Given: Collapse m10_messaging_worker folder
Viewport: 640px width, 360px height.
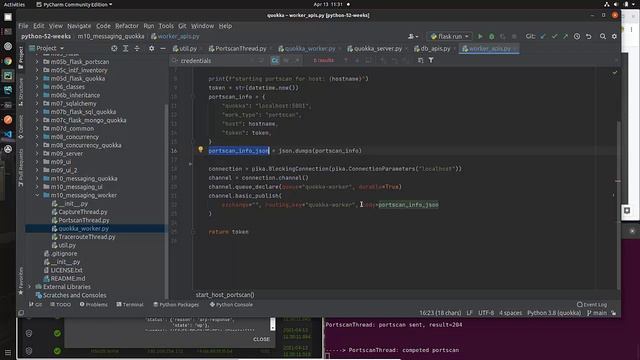Looking at the screenshot, I should tap(37, 195).
